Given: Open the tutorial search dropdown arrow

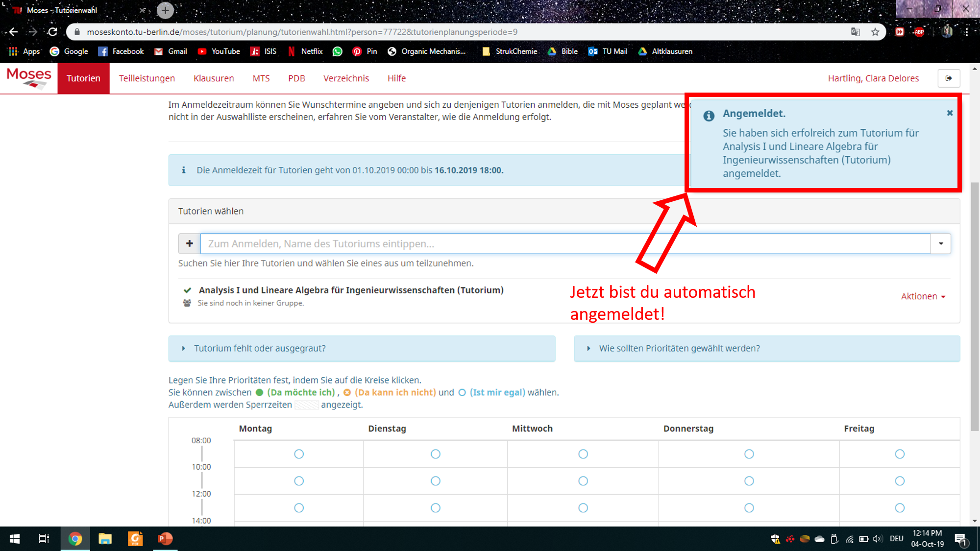Looking at the screenshot, I should pyautogui.click(x=941, y=243).
